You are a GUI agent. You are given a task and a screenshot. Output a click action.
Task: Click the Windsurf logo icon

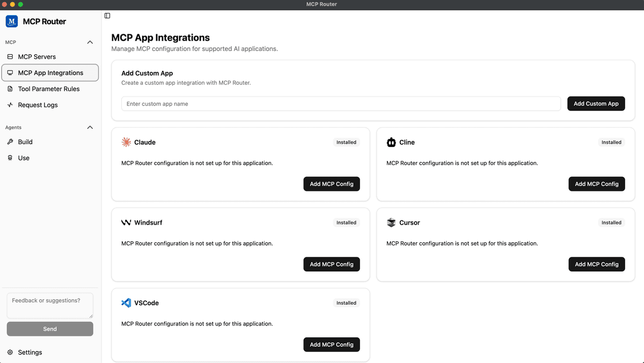point(126,223)
